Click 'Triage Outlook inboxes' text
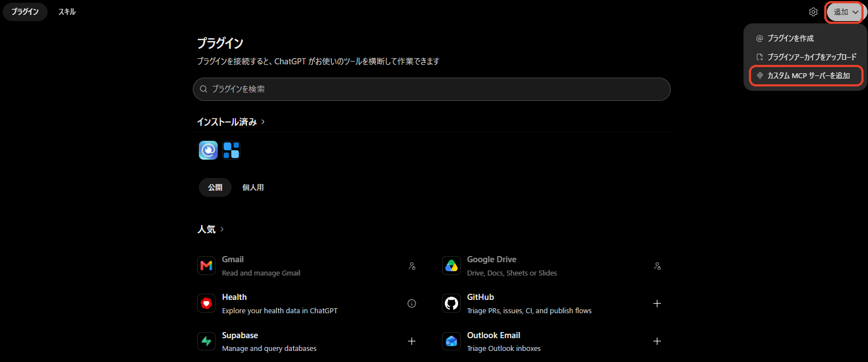868x362 pixels. point(504,349)
